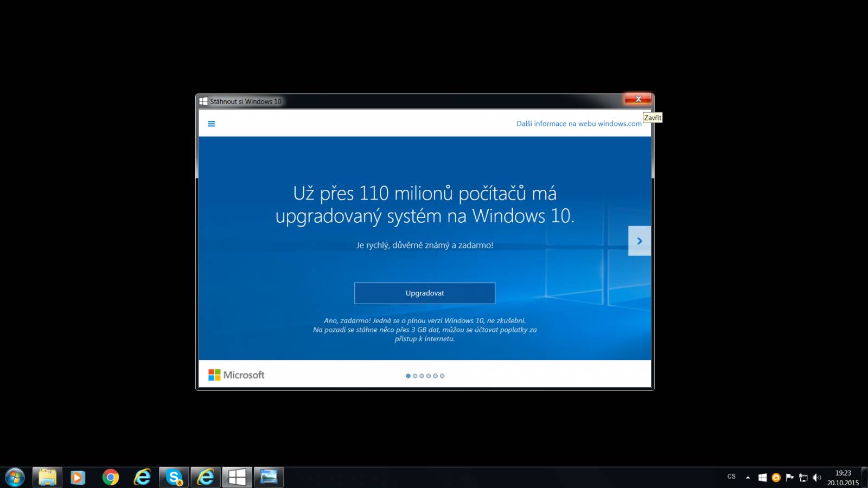
Task: Switch to the second Internet Explorer taskbar icon
Action: [x=206, y=478]
